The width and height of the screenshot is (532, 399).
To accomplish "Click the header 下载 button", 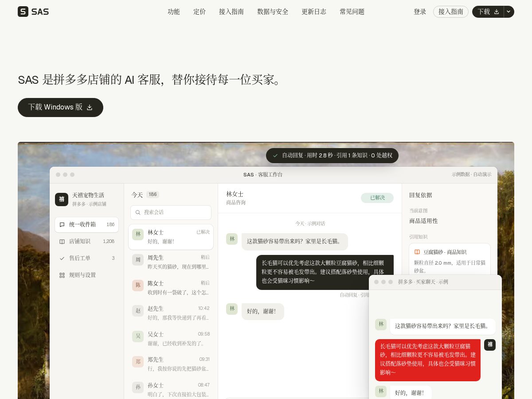I will 488,12.
